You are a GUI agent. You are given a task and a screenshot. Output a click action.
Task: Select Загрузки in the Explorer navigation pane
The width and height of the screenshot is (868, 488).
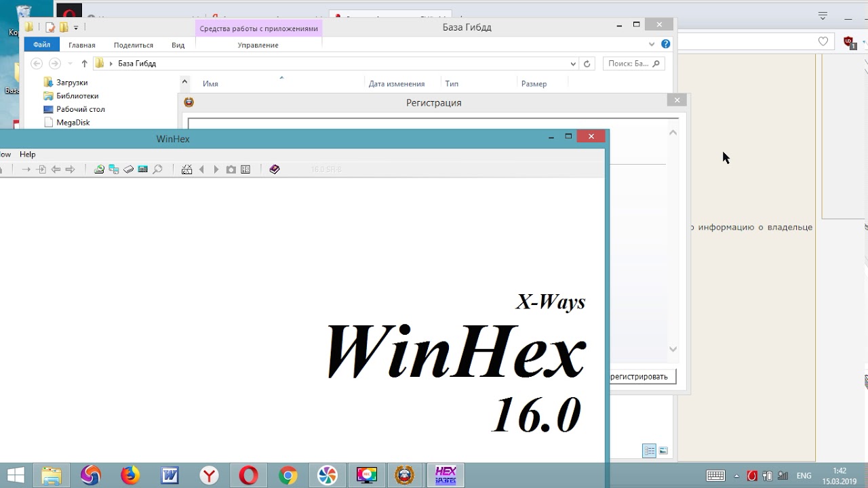[x=72, y=82]
